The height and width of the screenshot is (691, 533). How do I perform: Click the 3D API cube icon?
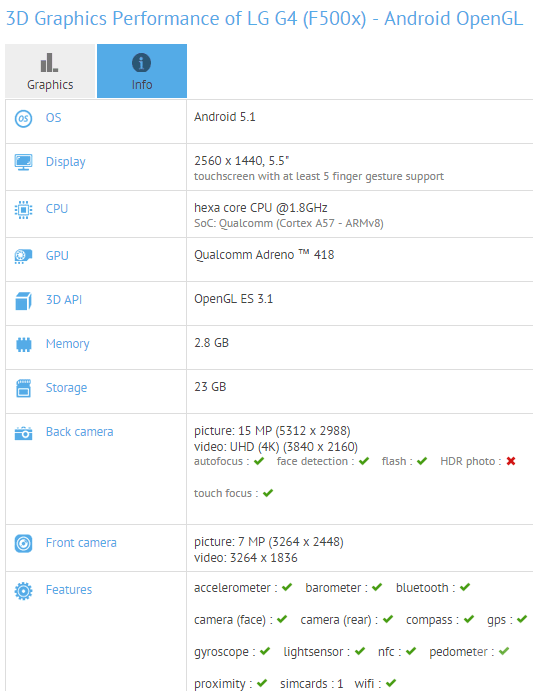tap(23, 301)
